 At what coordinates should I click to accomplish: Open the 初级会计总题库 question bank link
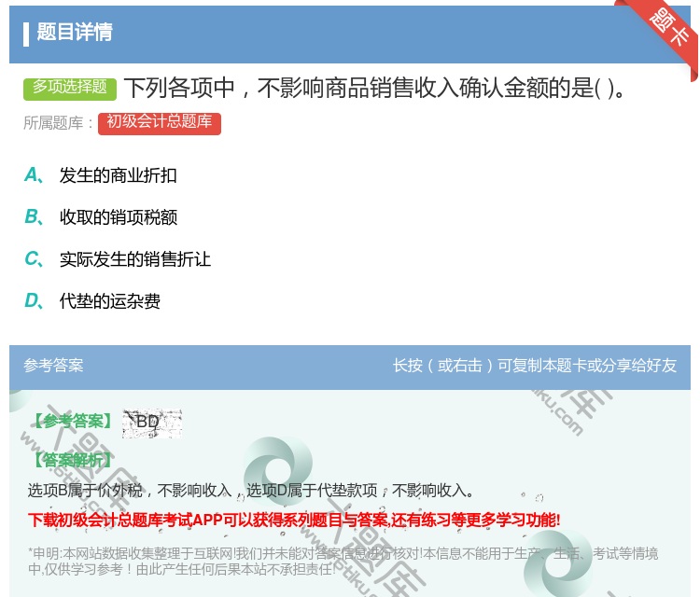coord(160,123)
